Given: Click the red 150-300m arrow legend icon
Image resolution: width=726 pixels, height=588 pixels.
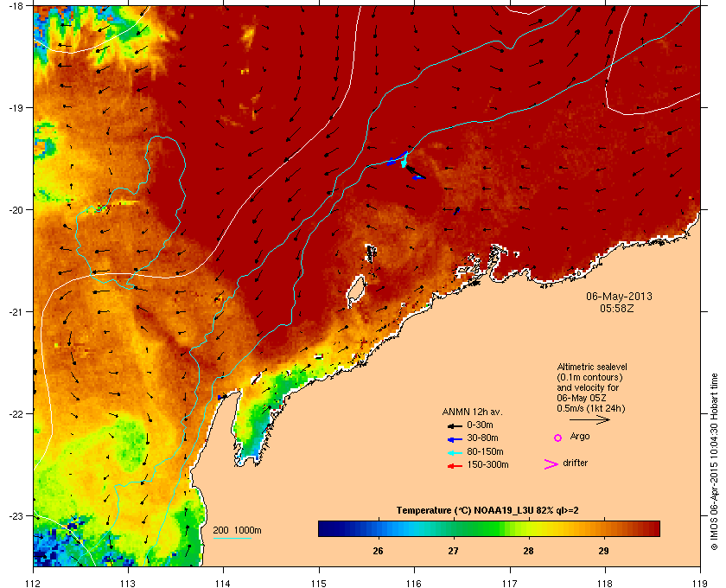Looking at the screenshot, I should point(455,466).
